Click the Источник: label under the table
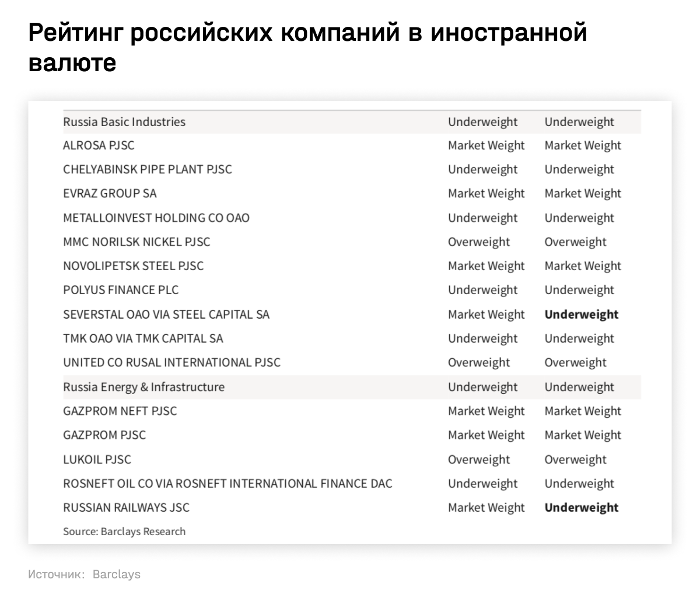Image resolution: width=700 pixels, height=604 pixels. (x=56, y=574)
